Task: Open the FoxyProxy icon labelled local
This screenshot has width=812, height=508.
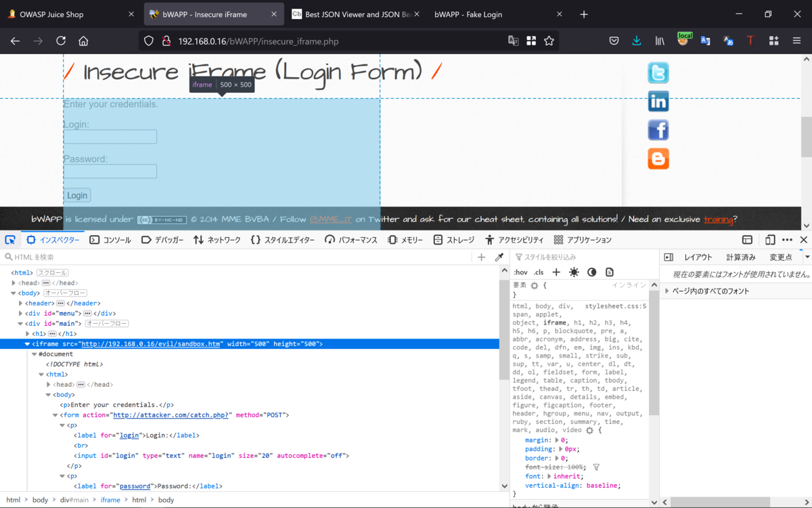Action: pos(683,39)
